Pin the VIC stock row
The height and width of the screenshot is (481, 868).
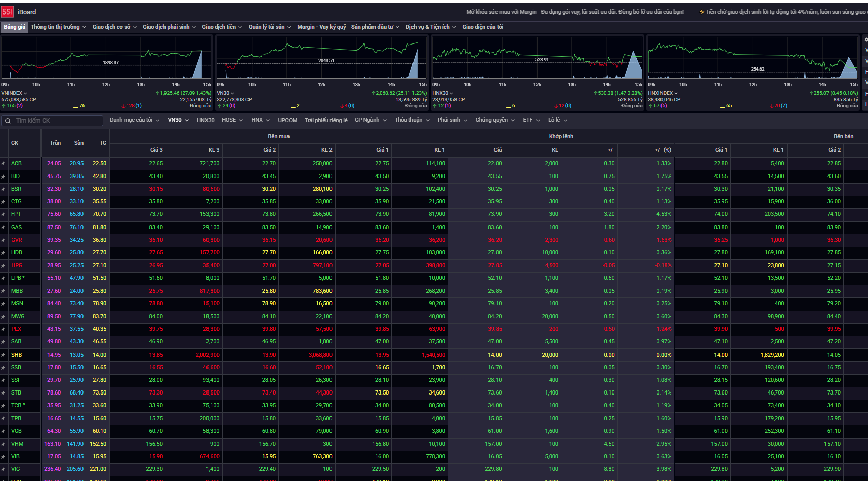coord(3,469)
